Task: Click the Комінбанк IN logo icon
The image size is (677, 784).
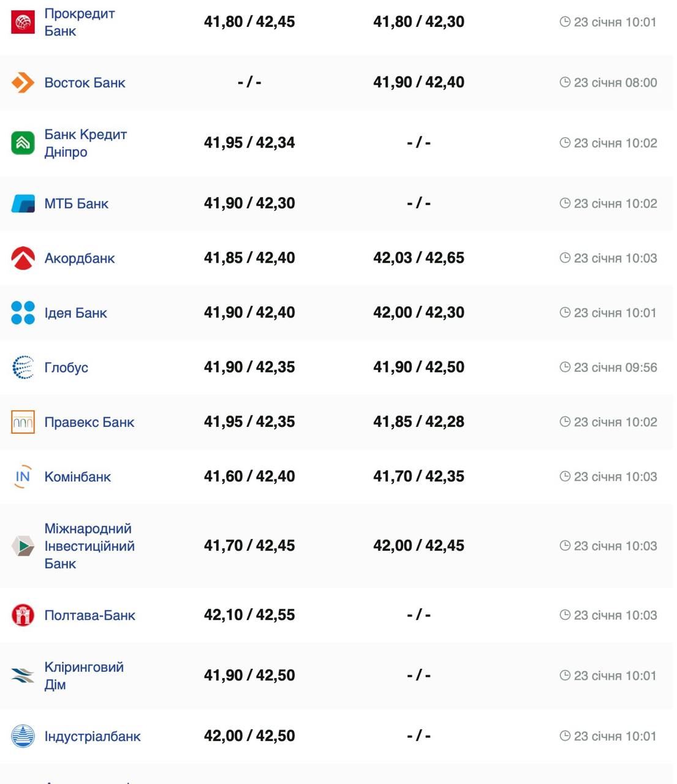Action: (x=23, y=477)
